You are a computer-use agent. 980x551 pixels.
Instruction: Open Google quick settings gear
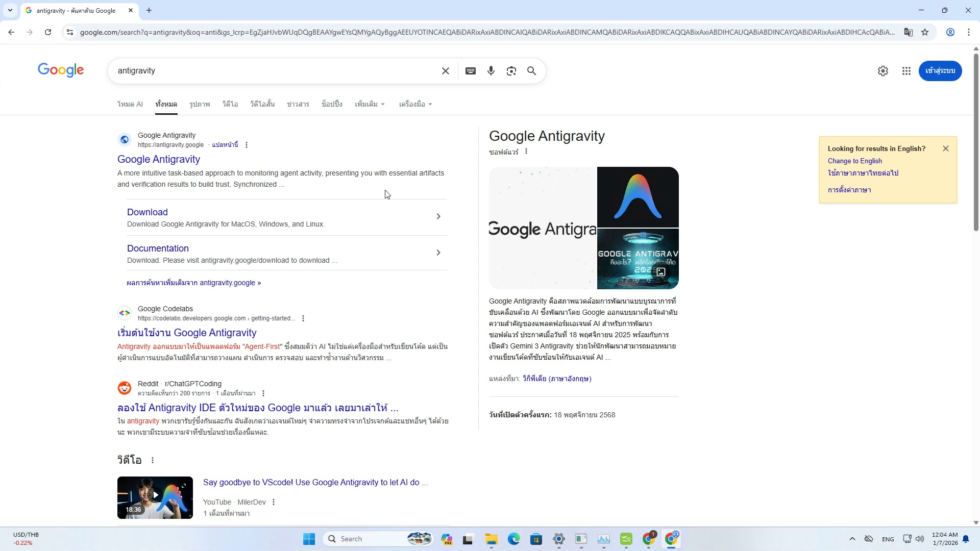[x=883, y=71]
